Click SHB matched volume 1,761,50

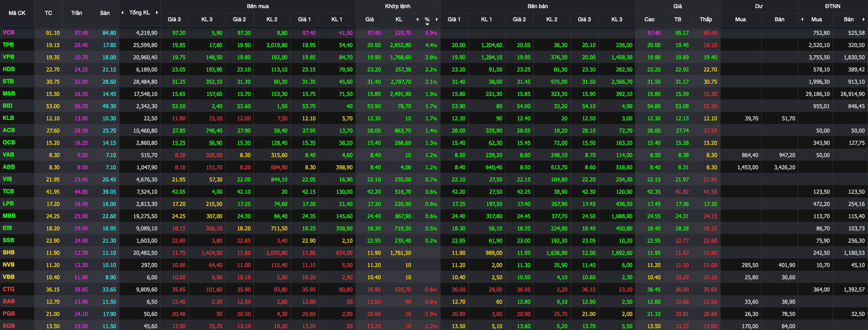click(x=400, y=253)
